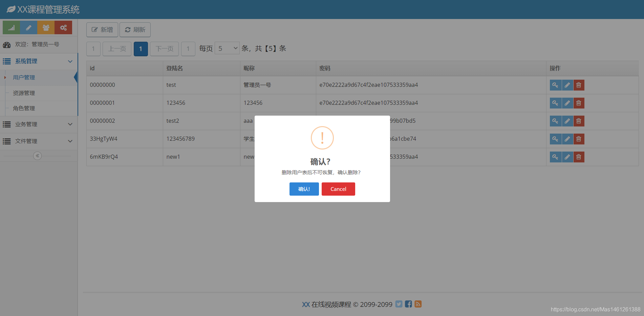Open the Twitter icon in the footer

399,304
